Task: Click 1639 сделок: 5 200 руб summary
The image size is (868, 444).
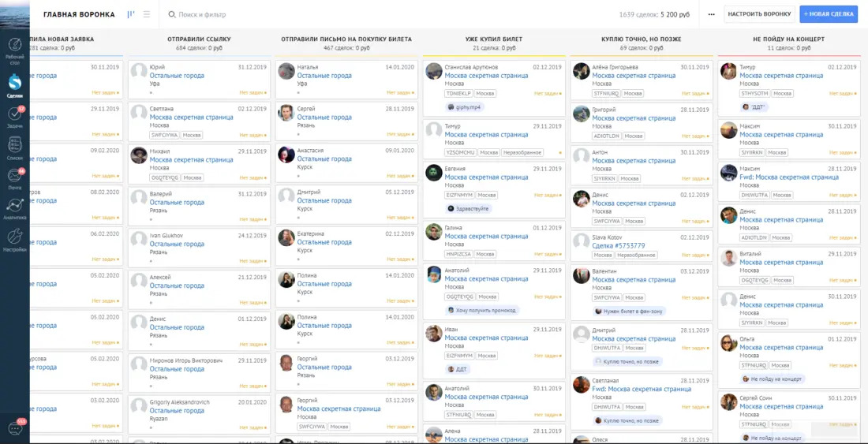Action: [x=654, y=15]
